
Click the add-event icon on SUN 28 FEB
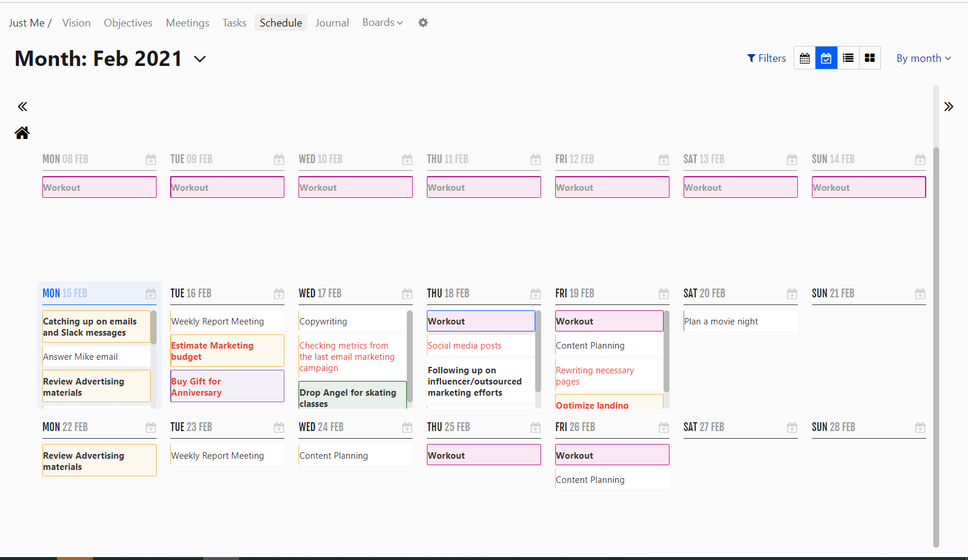pyautogui.click(x=920, y=427)
